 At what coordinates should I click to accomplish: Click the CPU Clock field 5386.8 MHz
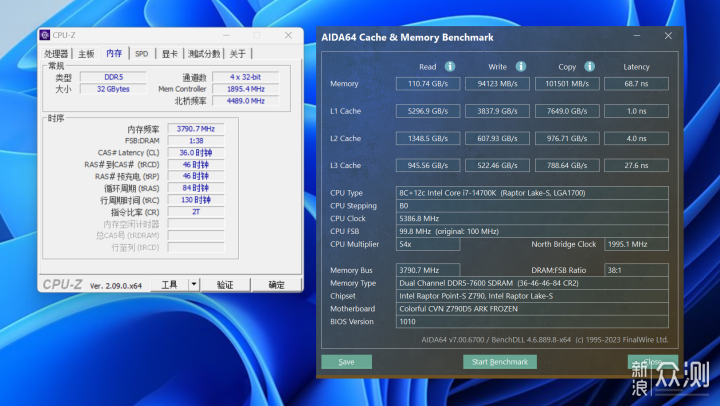[532, 219]
